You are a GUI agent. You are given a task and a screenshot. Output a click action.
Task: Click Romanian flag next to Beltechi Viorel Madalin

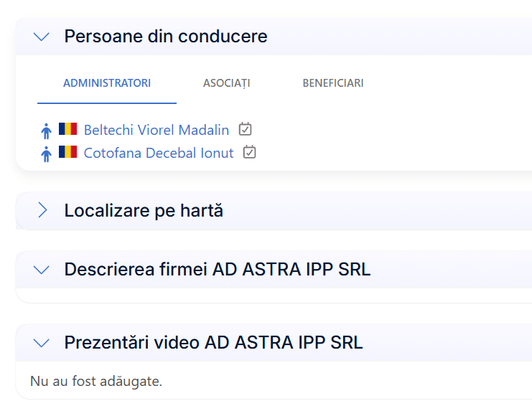(x=67, y=130)
